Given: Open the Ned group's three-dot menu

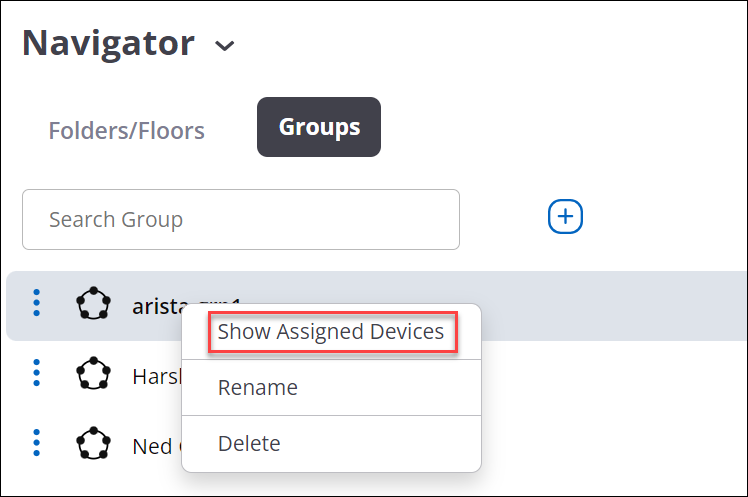Looking at the screenshot, I should click(37, 443).
